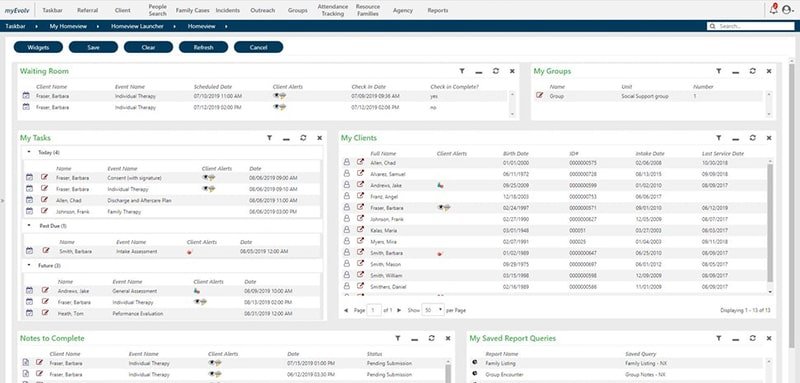Refresh the My Groups widget
The image size is (800, 383).
pos(752,71)
